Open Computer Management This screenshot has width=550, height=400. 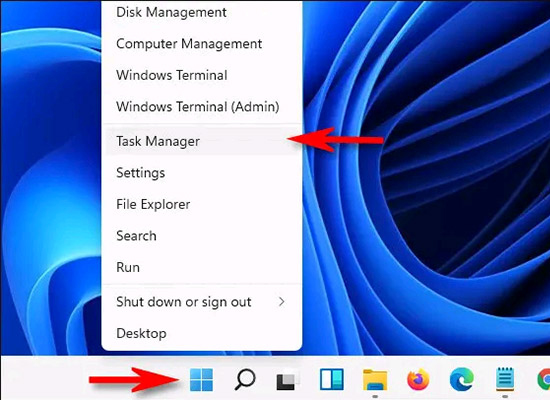click(202, 44)
